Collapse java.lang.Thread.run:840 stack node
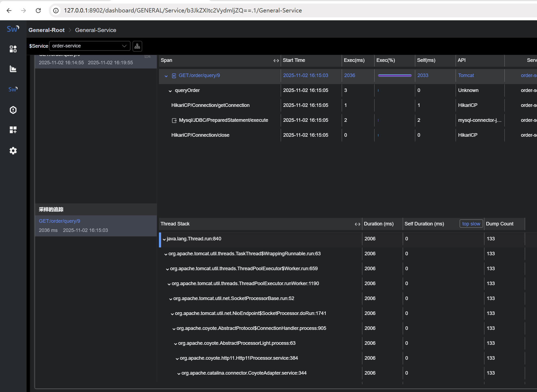Viewport: 537px width, 392px height. click(x=164, y=239)
